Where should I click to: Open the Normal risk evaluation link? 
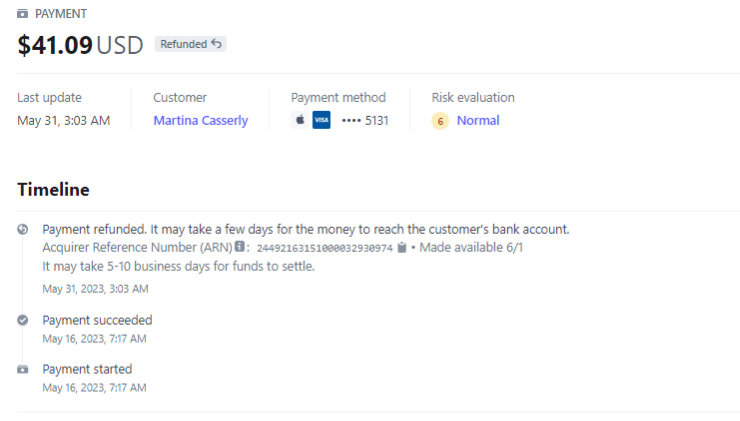(478, 120)
